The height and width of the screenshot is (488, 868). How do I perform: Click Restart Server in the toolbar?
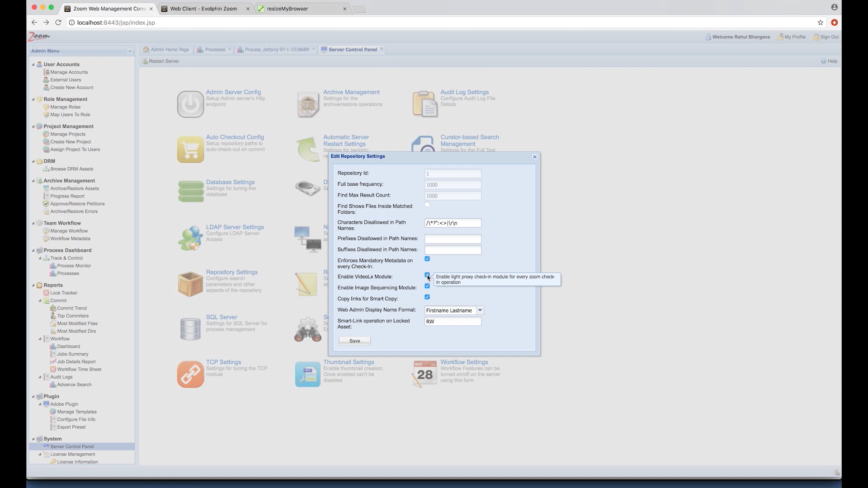point(161,61)
